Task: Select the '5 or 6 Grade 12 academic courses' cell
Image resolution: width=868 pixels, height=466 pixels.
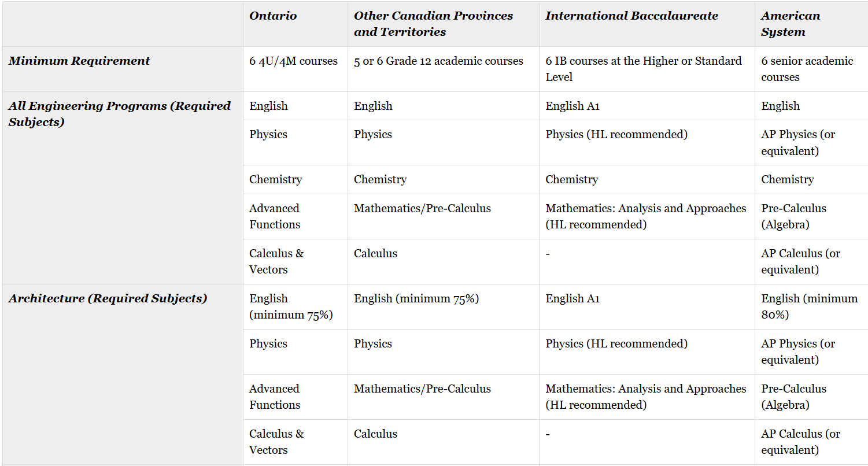Action: (438, 61)
